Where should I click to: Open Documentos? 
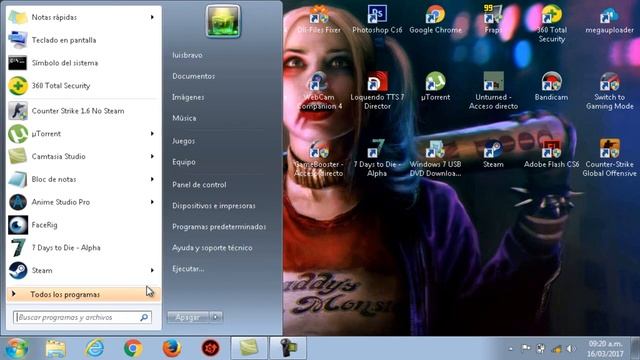click(193, 76)
